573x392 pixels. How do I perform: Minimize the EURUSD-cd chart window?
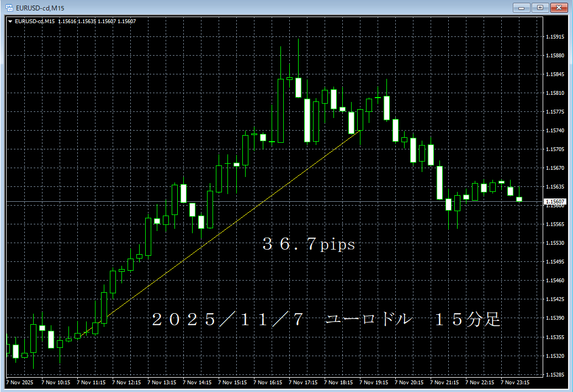pos(521,7)
